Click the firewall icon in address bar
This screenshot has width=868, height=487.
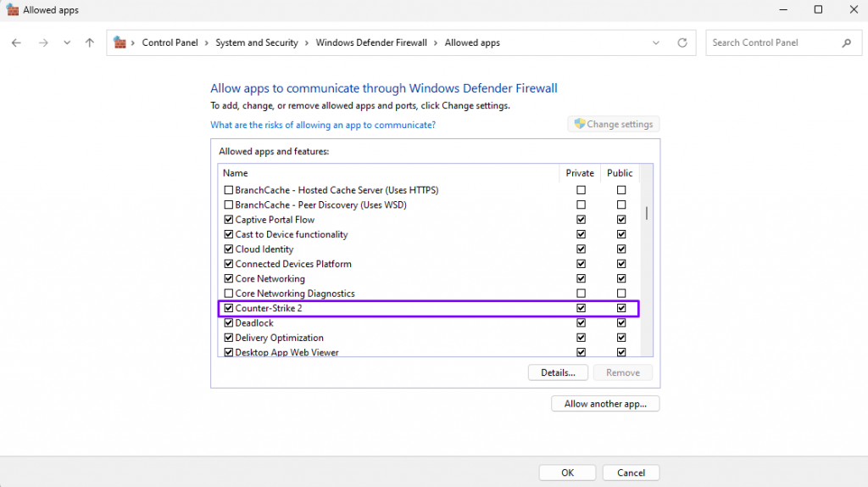point(120,43)
